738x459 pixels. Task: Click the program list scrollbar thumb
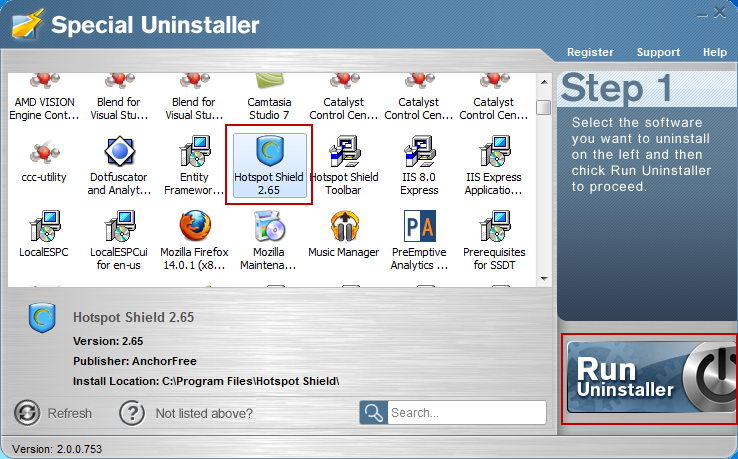[x=544, y=107]
